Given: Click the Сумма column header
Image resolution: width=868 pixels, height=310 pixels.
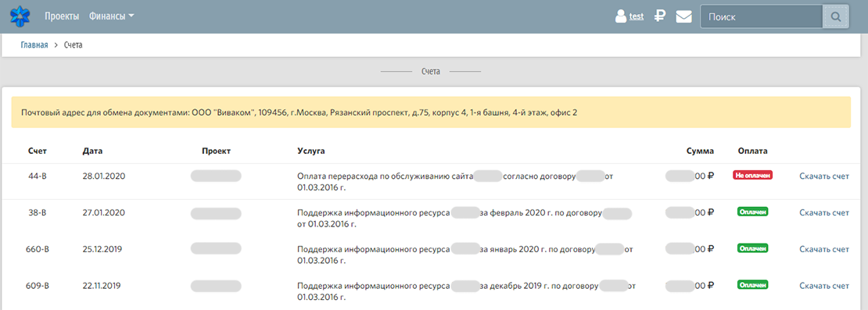Looking at the screenshot, I should pos(700,151).
